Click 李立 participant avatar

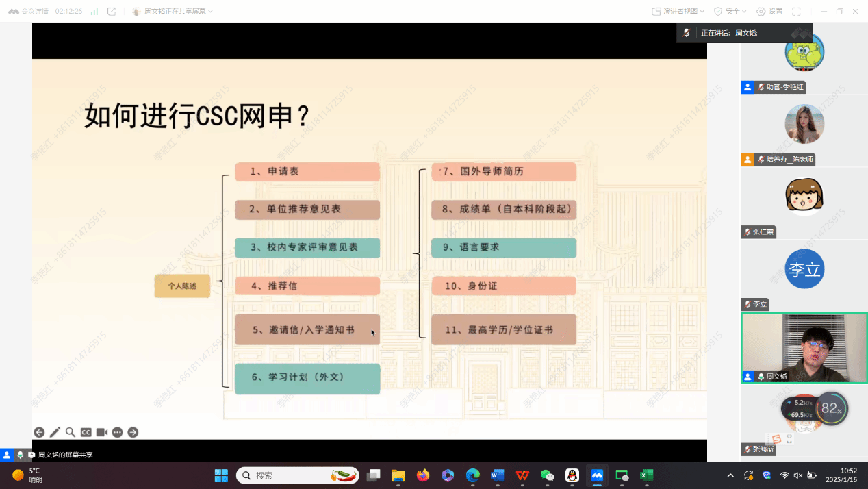pos(804,269)
